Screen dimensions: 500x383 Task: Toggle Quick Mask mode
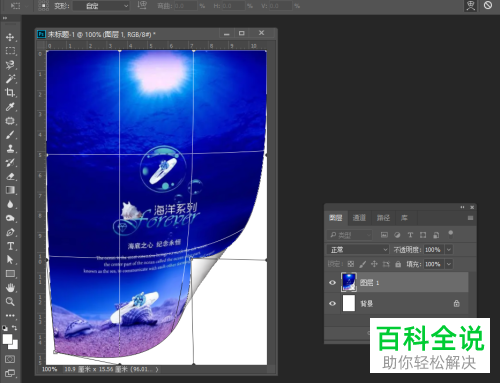tap(10, 359)
